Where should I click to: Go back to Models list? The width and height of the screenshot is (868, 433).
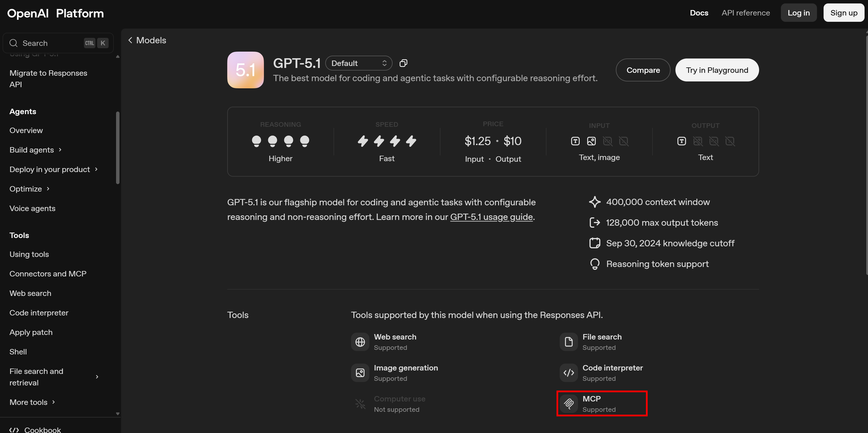[147, 40]
